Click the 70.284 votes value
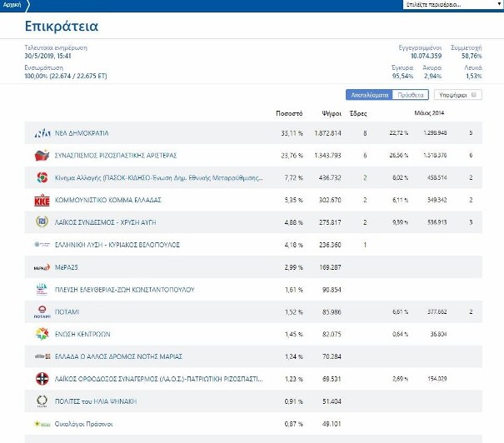 click(332, 356)
